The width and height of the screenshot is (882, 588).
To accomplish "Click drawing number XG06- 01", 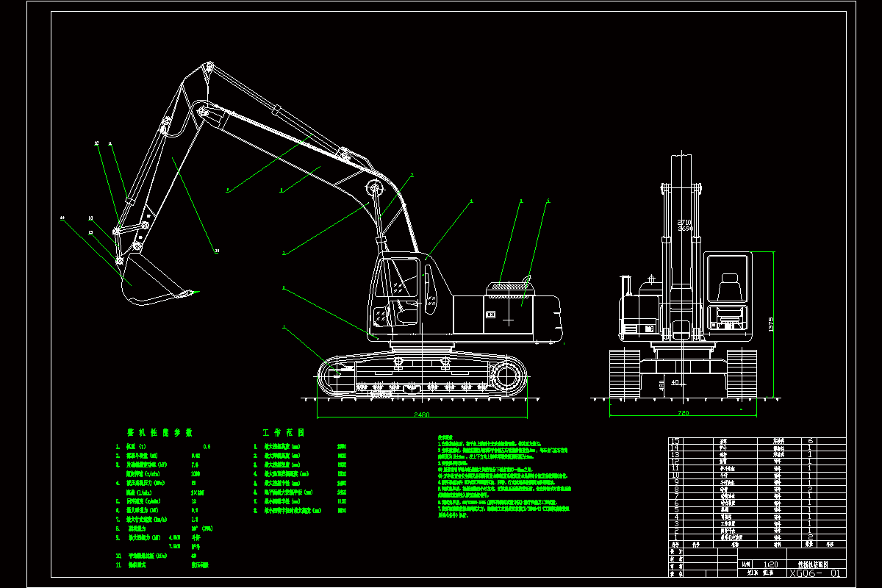I will click(x=814, y=573).
